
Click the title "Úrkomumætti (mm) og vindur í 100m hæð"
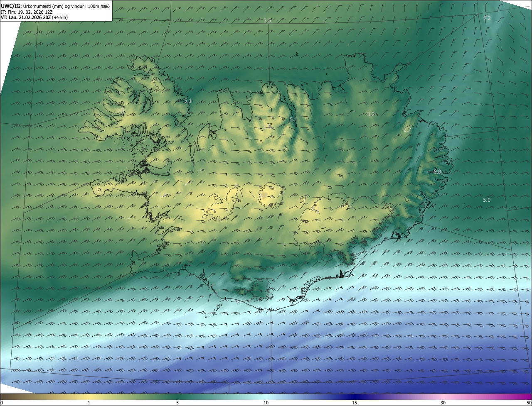click(66, 6)
